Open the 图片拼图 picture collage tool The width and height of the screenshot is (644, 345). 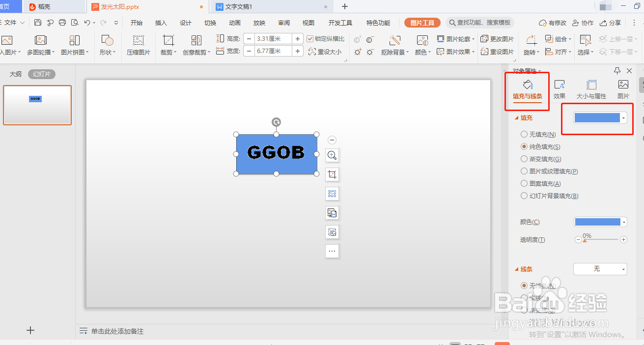(x=75, y=45)
